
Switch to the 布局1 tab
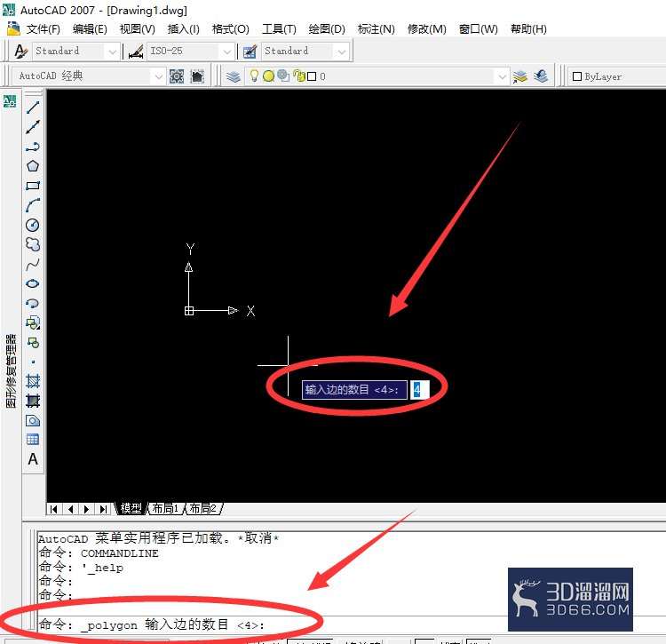click(x=166, y=508)
